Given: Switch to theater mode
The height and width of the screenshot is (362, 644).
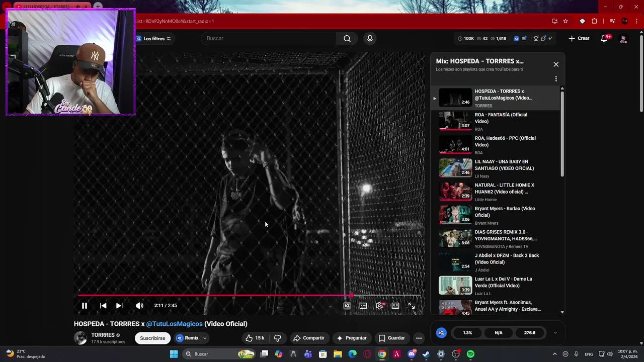Looking at the screenshot, I should [395, 306].
